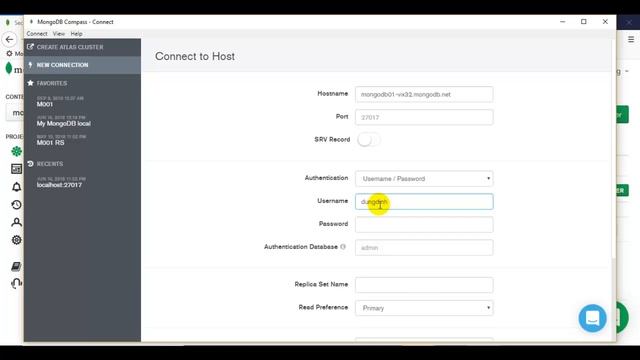Click the Create Atlas Cluster external-link icon
This screenshot has width=640, height=360.
[30, 47]
